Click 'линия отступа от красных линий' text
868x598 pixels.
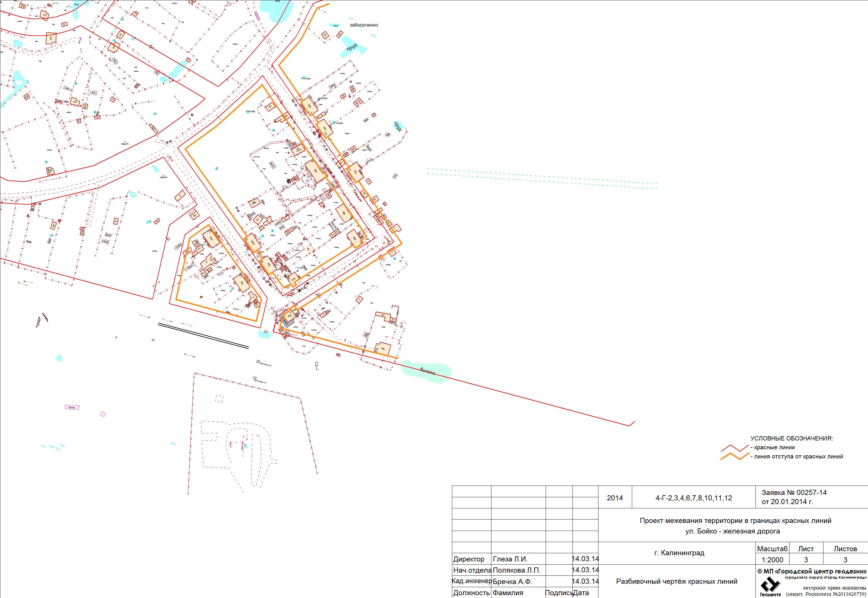click(798, 456)
